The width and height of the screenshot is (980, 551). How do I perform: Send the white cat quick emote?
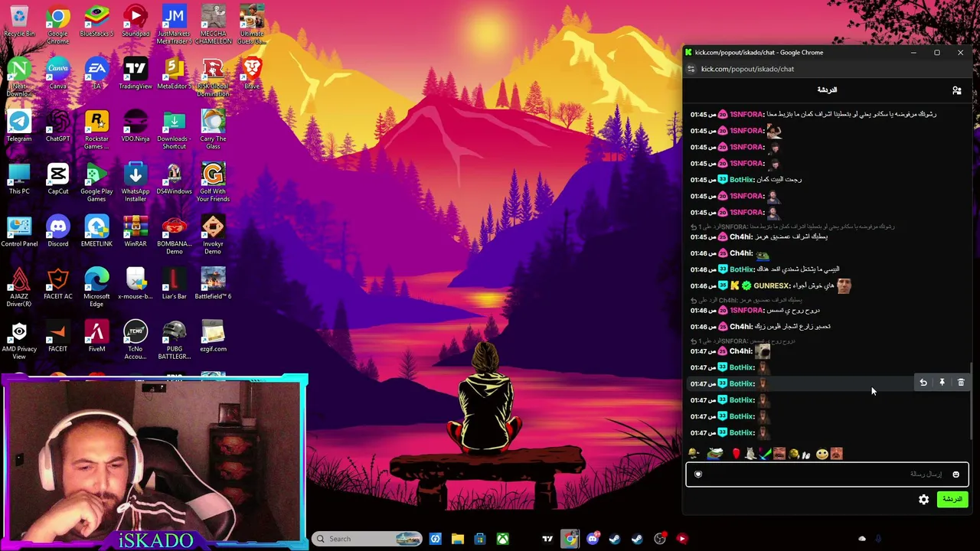point(751,454)
